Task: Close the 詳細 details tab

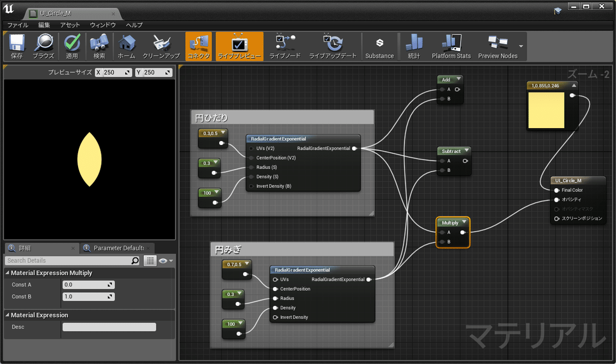Action: coord(73,249)
